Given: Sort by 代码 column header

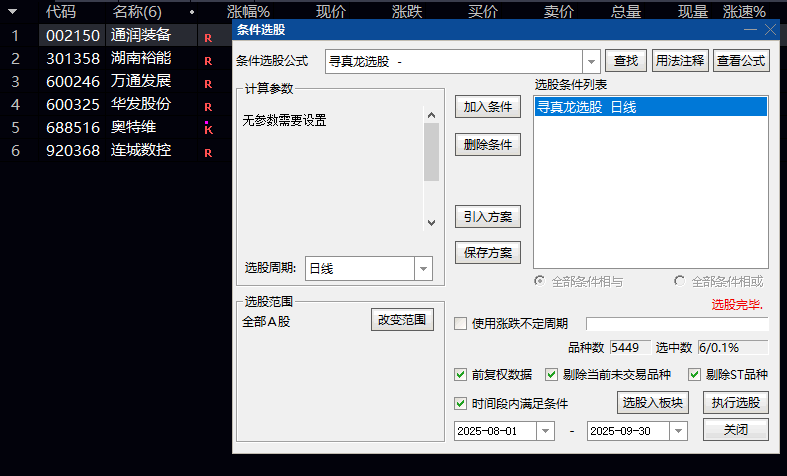Looking at the screenshot, I should click(x=61, y=12).
